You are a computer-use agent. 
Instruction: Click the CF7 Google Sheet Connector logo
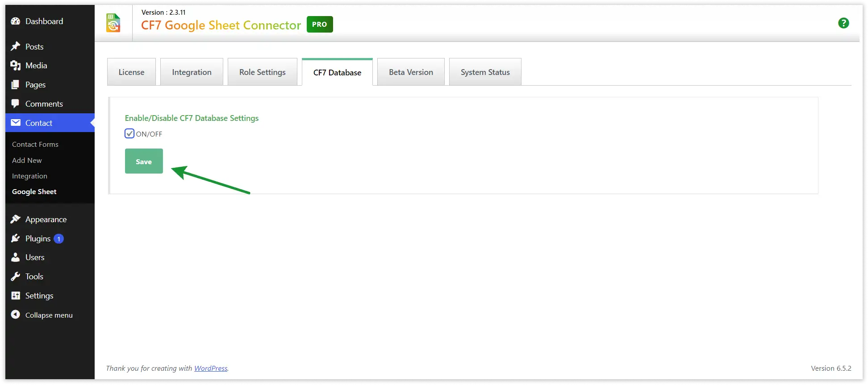(x=113, y=23)
